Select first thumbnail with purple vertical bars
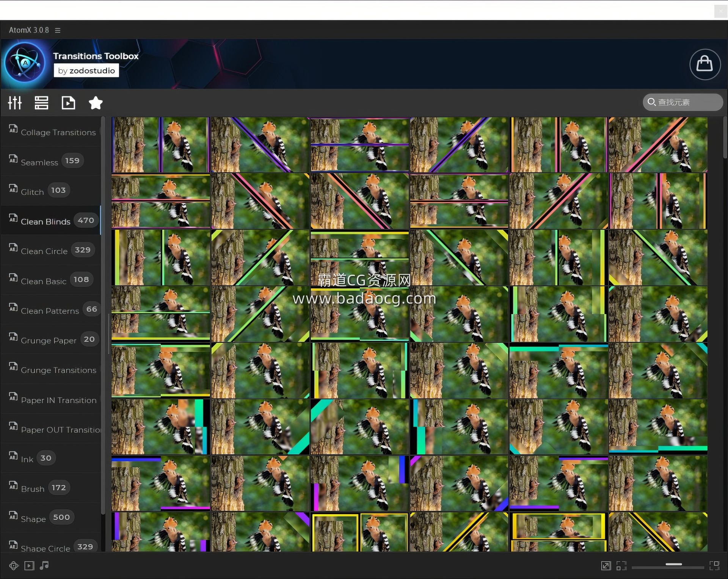 160,145
